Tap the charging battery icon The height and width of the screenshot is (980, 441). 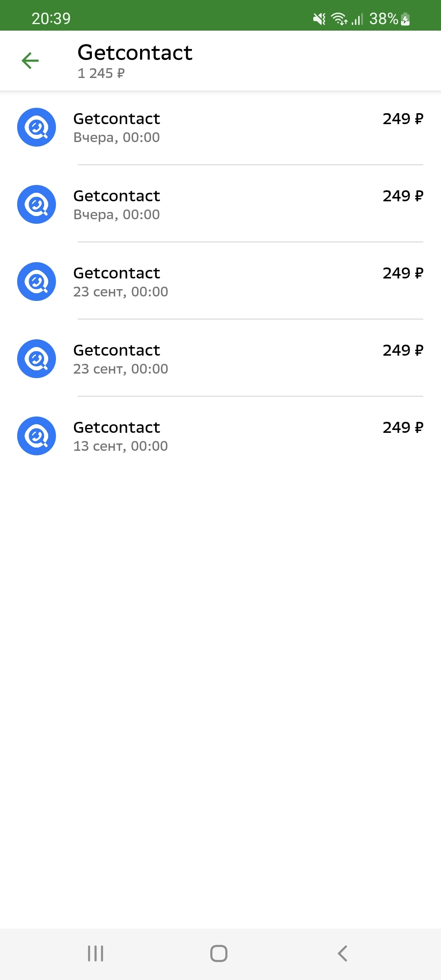[x=405, y=19]
